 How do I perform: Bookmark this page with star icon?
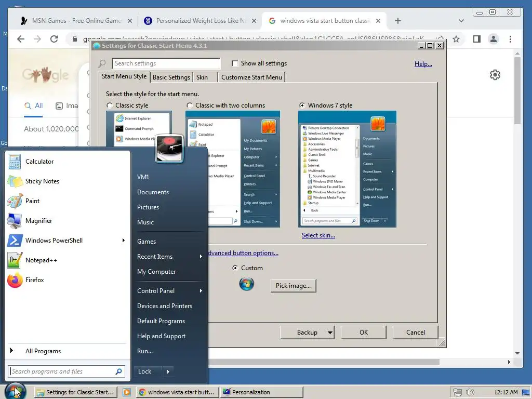tap(456, 39)
